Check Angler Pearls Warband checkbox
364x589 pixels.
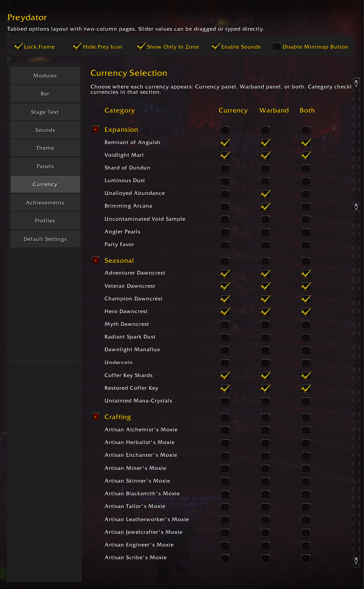[x=266, y=232]
